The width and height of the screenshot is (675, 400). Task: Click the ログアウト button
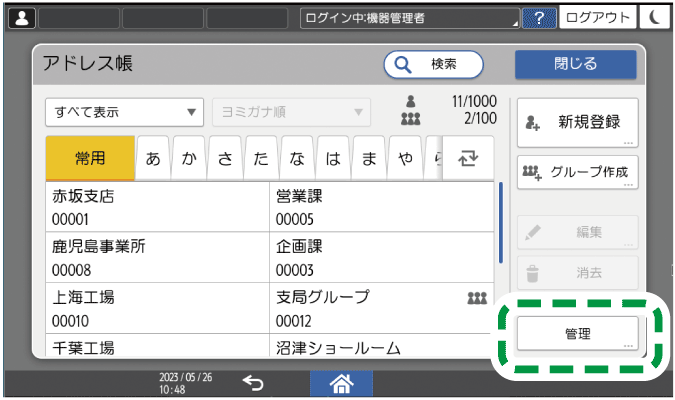[598, 18]
